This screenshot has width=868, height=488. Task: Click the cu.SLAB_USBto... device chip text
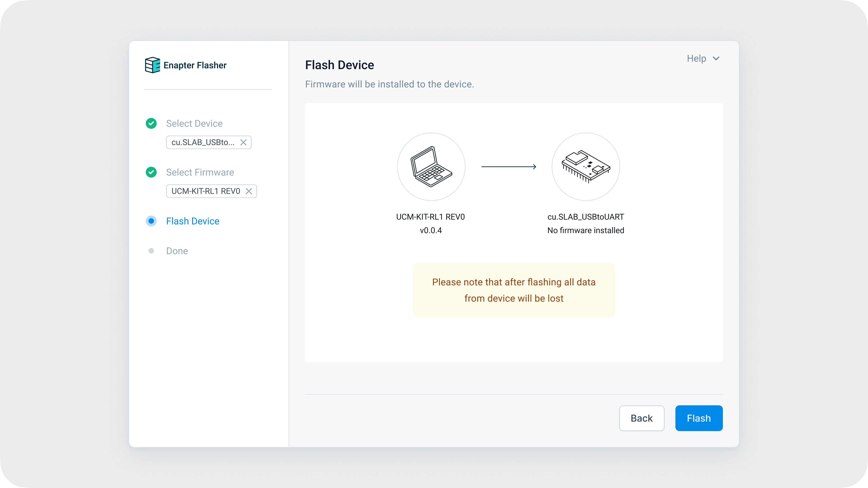click(203, 143)
